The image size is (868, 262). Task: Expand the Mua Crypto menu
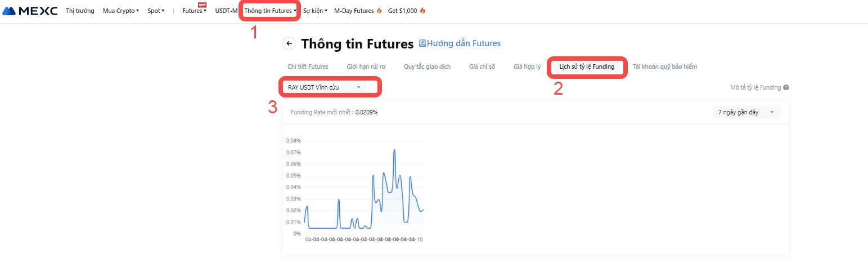click(x=121, y=11)
